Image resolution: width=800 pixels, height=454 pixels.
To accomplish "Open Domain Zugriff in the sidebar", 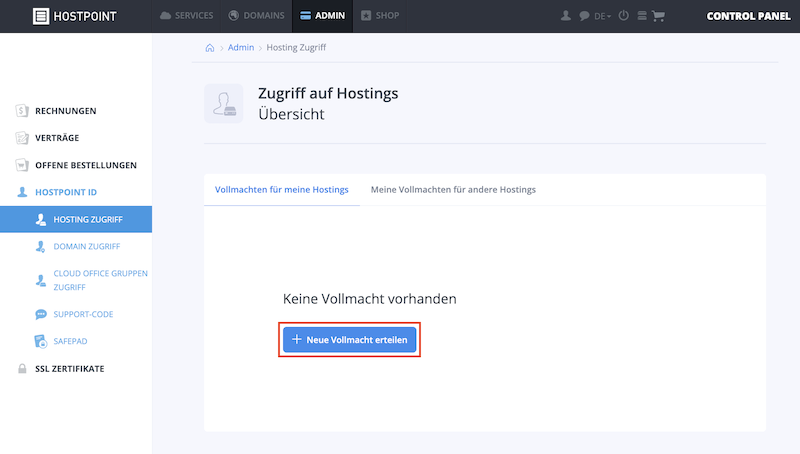I will click(87, 246).
